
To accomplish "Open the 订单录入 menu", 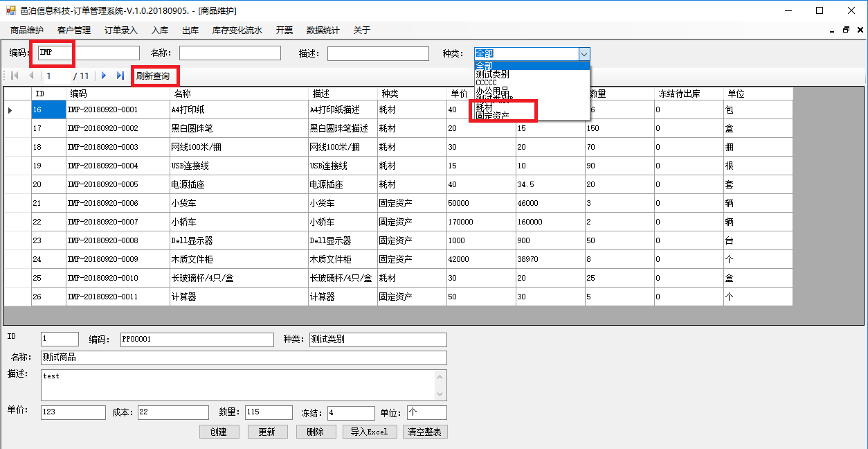I will [x=121, y=30].
